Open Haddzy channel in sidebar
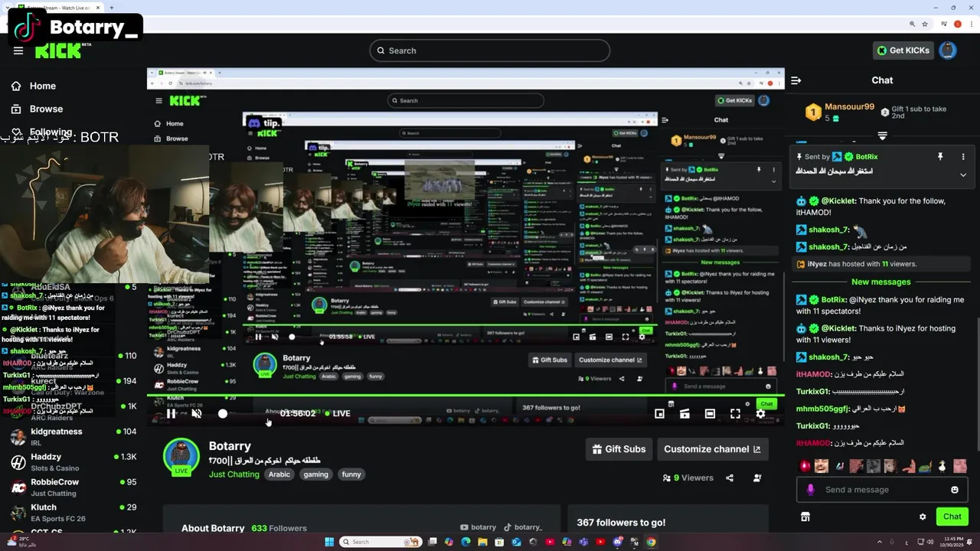 pyautogui.click(x=73, y=461)
